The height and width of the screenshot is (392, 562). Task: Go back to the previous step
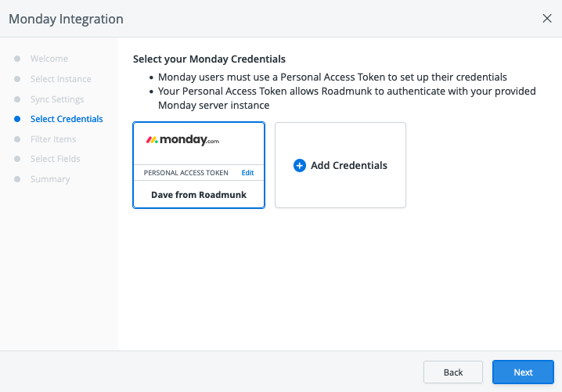(452, 372)
